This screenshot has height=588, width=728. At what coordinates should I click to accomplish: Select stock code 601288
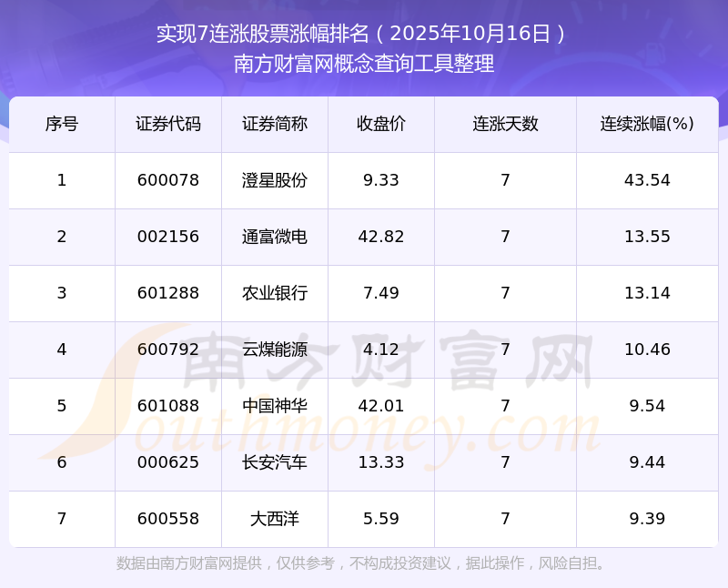168,293
